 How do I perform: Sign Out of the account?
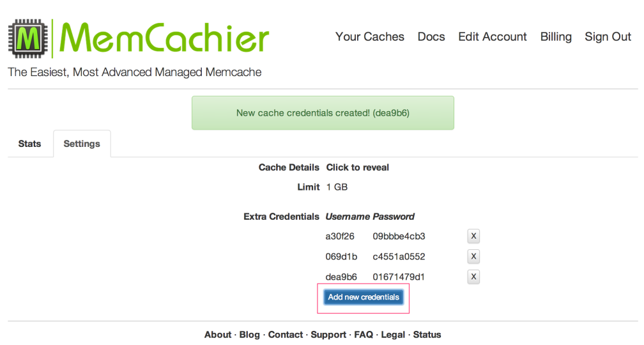point(608,36)
